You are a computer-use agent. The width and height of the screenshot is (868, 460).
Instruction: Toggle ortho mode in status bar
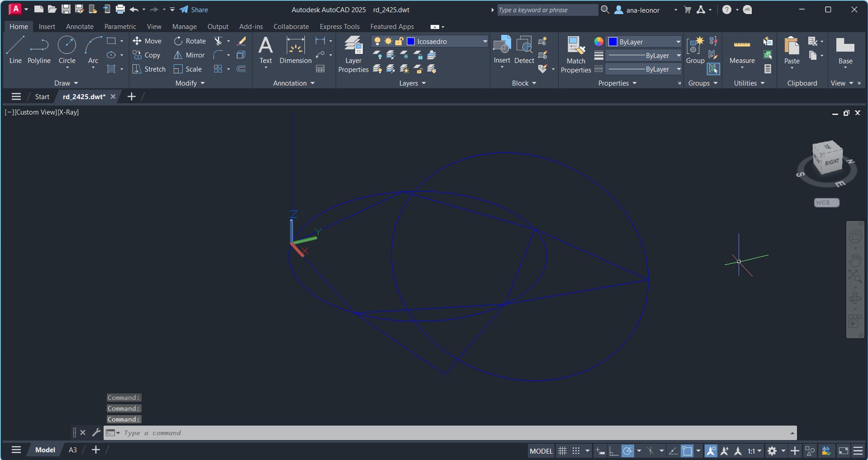(614, 451)
